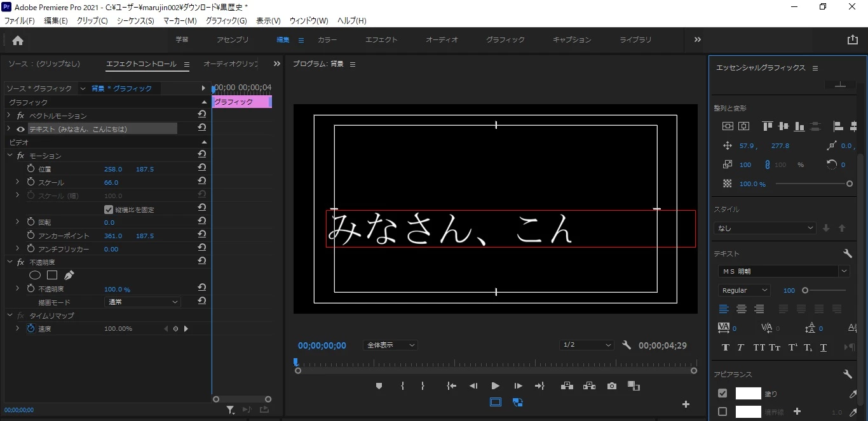Step forward one frame
868x421 pixels.
coord(518,385)
